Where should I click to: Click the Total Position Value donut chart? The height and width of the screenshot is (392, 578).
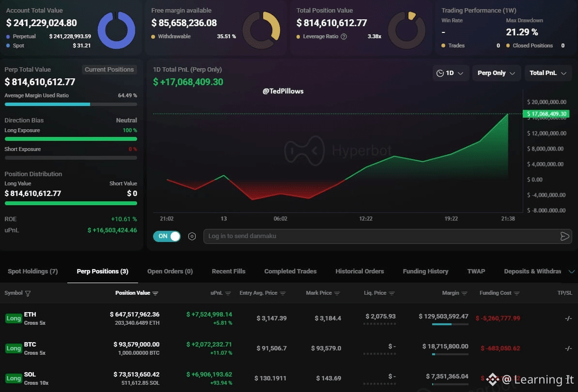click(406, 30)
